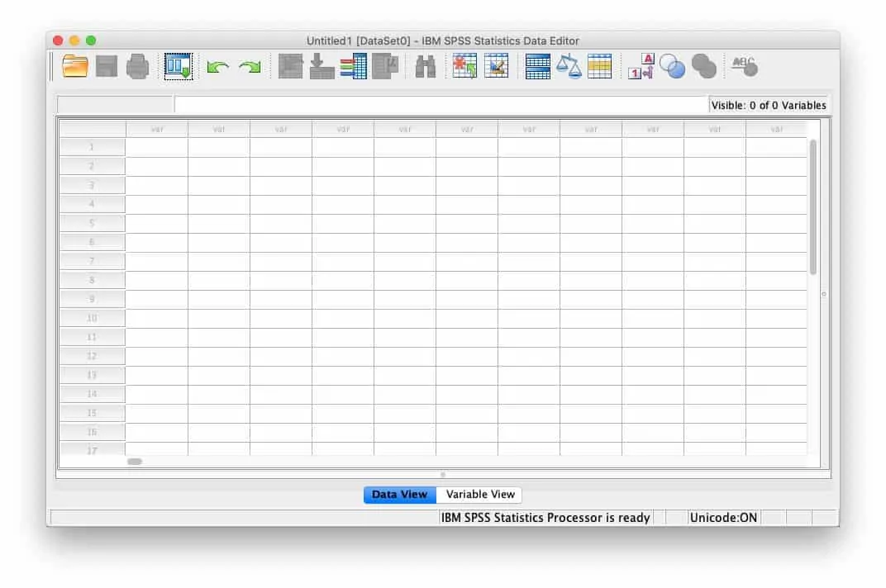This screenshot has width=886, height=588.
Task: Click the "Unicode:ON" status bar entry
Action: 723,518
